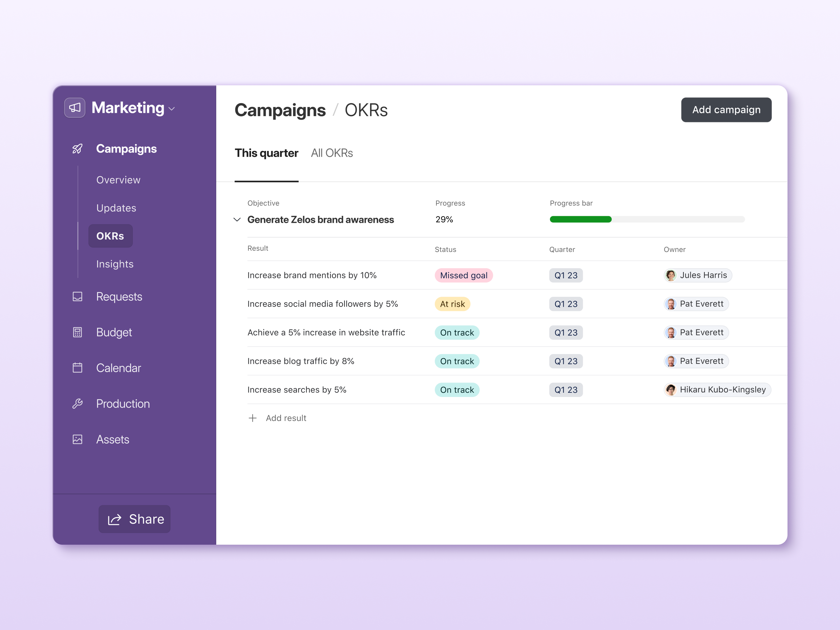840x630 pixels.
Task: Switch to the All OKRs tab
Action: (331, 153)
